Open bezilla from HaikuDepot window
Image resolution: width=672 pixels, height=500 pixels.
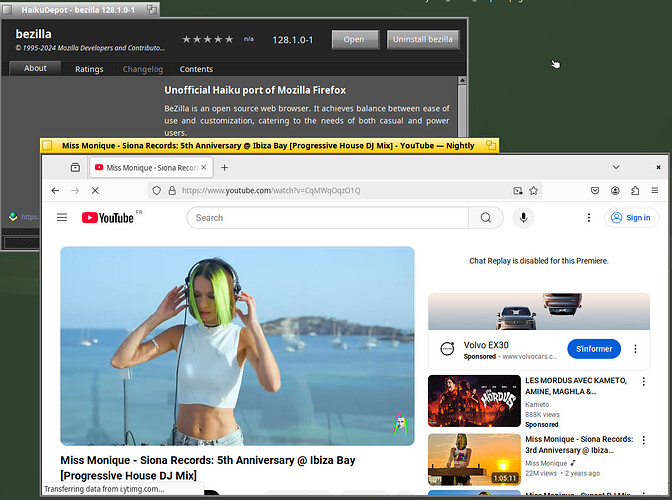click(x=355, y=39)
